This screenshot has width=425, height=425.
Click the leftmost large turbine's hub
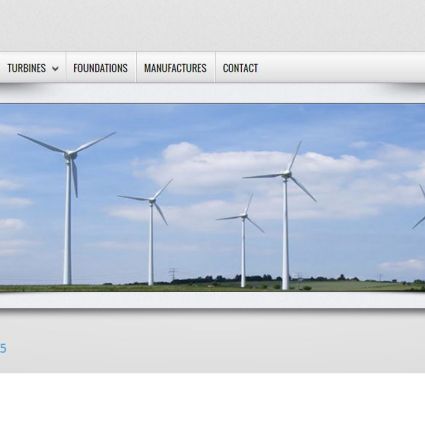click(69, 154)
